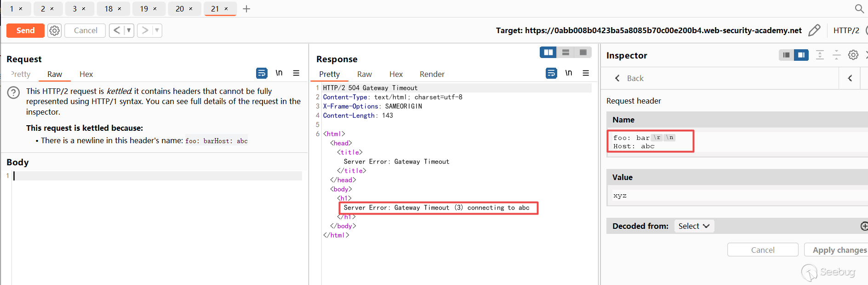The image size is (868, 285).
Task: Select side-by-side layout view icon
Action: point(548,52)
